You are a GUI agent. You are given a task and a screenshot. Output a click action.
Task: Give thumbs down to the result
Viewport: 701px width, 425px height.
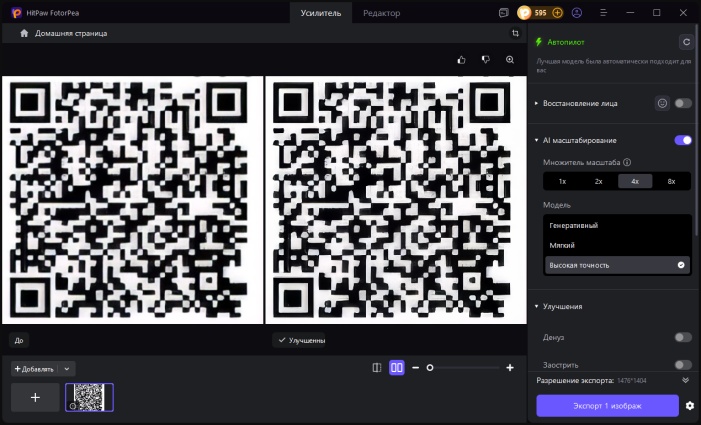tap(486, 60)
